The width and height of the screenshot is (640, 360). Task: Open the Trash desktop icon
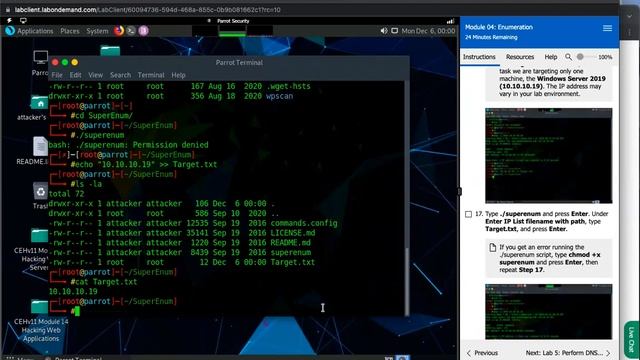tap(40, 191)
